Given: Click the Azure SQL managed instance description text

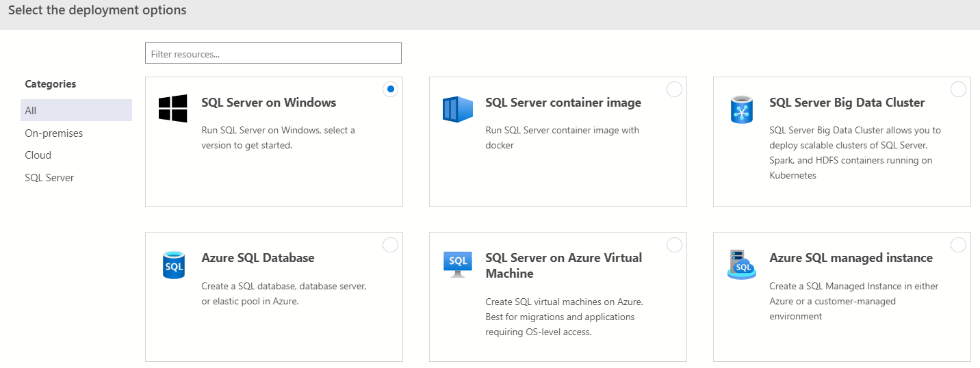Looking at the screenshot, I should tap(853, 301).
